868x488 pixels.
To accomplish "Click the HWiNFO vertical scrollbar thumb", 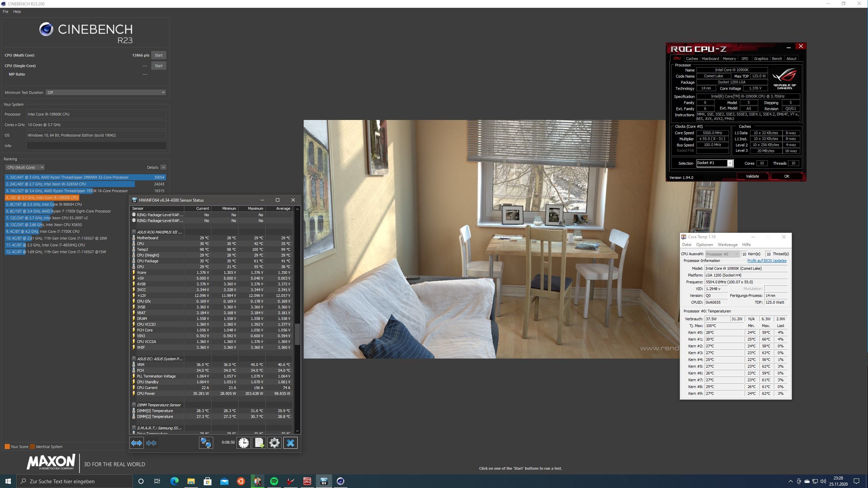I will click(x=297, y=334).
